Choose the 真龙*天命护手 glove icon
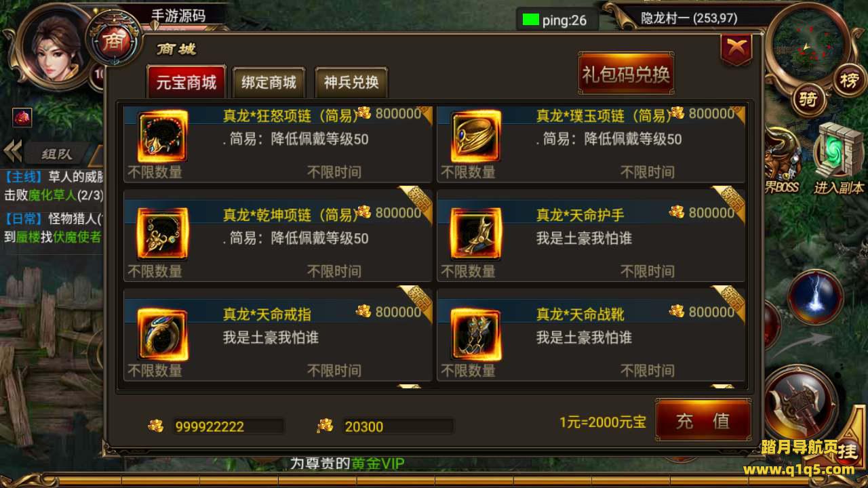The image size is (868, 488). pos(476,234)
